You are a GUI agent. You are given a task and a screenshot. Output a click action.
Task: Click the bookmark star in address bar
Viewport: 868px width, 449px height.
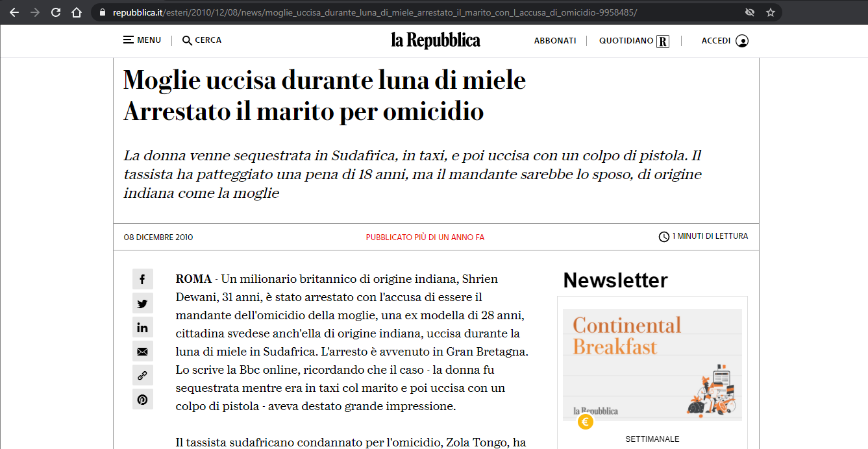771,12
